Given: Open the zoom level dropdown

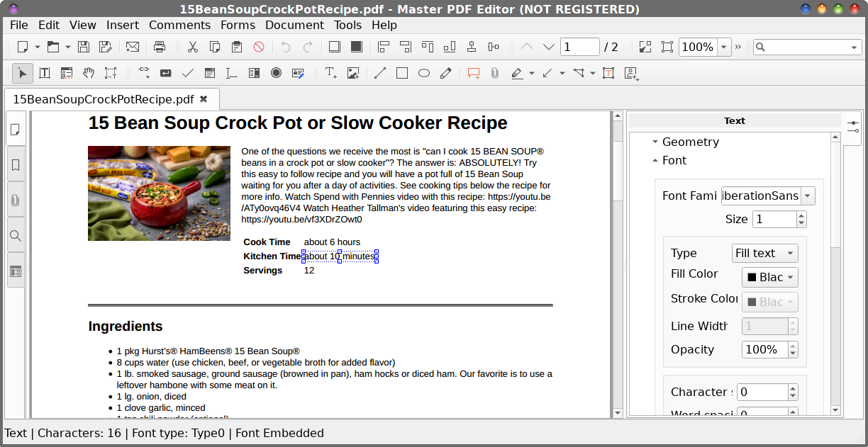Looking at the screenshot, I should point(724,47).
